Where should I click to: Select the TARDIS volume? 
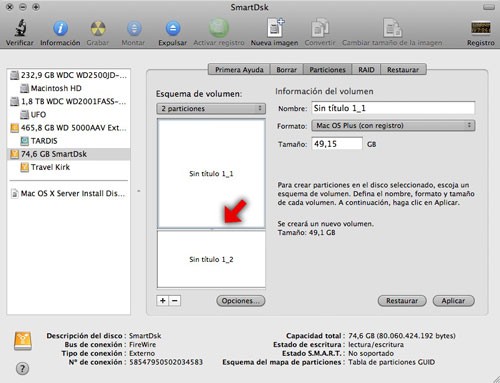(x=69, y=141)
